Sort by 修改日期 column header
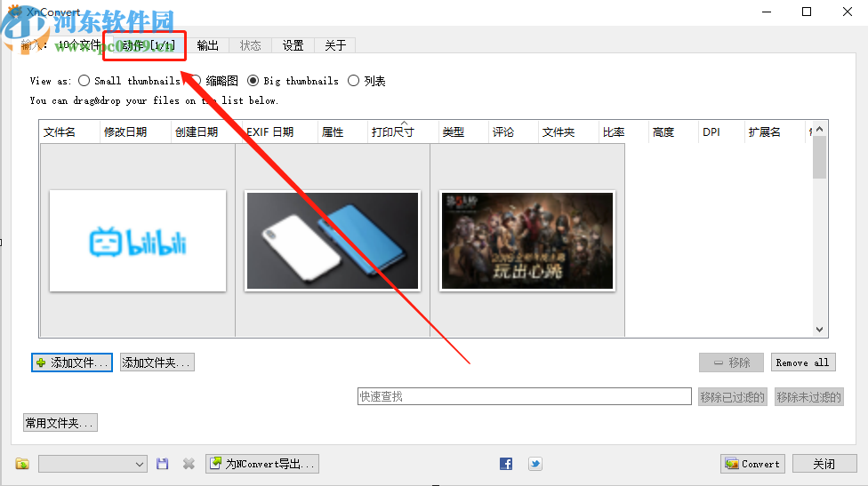 click(x=135, y=132)
